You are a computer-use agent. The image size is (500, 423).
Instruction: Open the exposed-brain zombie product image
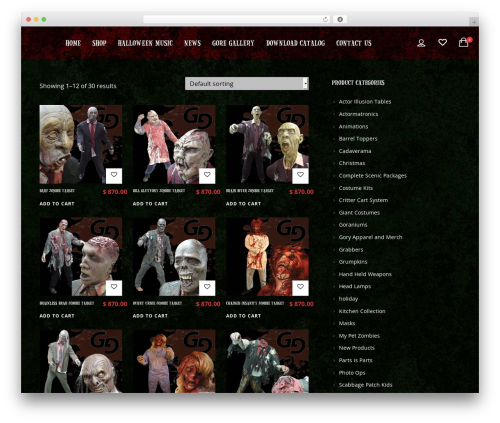pyautogui.click(x=81, y=257)
